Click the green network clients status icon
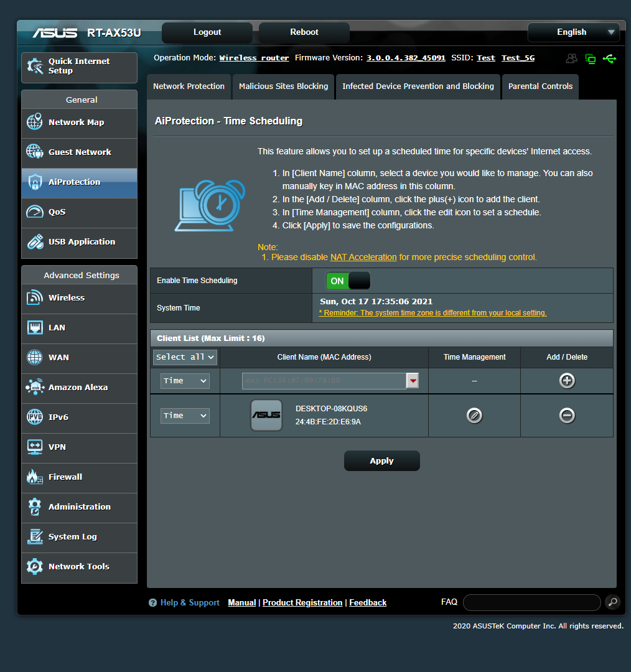631x672 pixels. point(591,58)
